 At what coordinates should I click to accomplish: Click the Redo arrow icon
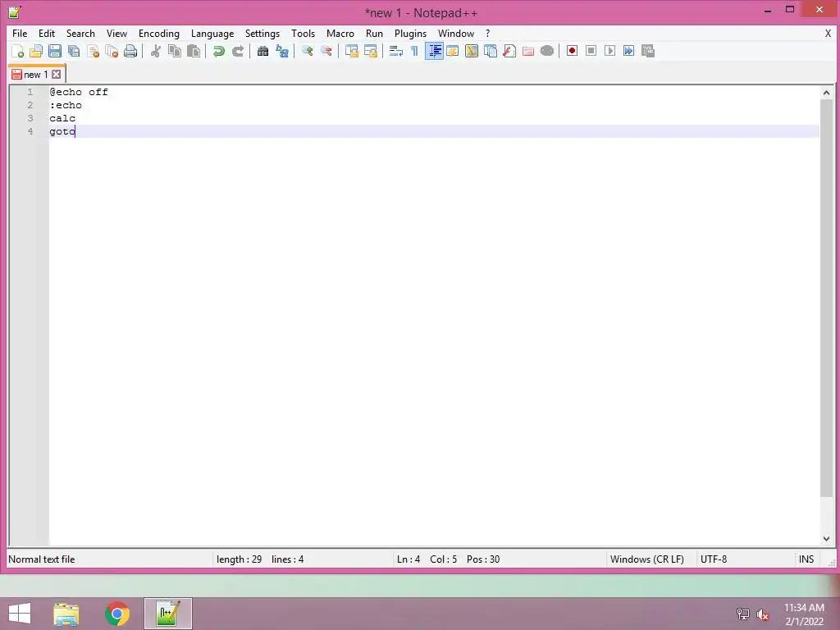pos(237,51)
